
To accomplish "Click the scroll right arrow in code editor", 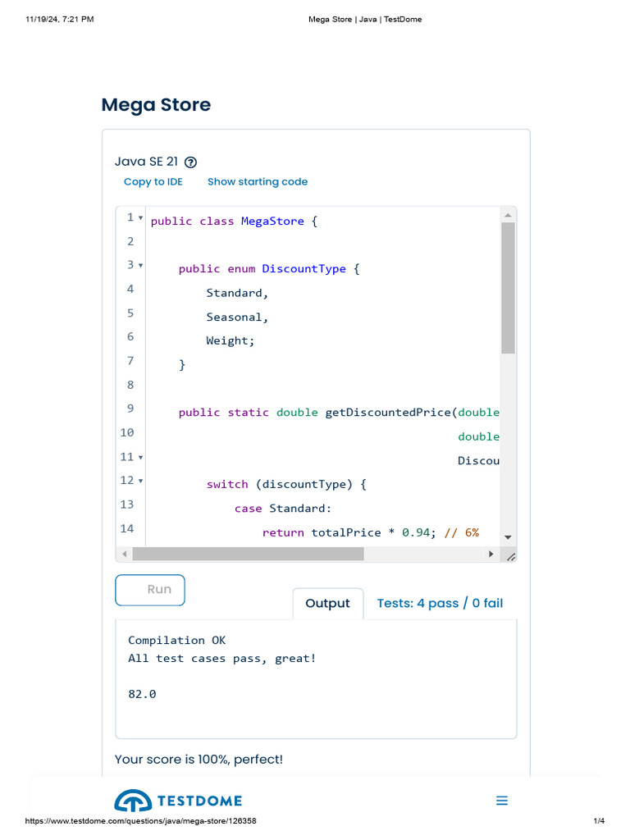I will point(491,555).
